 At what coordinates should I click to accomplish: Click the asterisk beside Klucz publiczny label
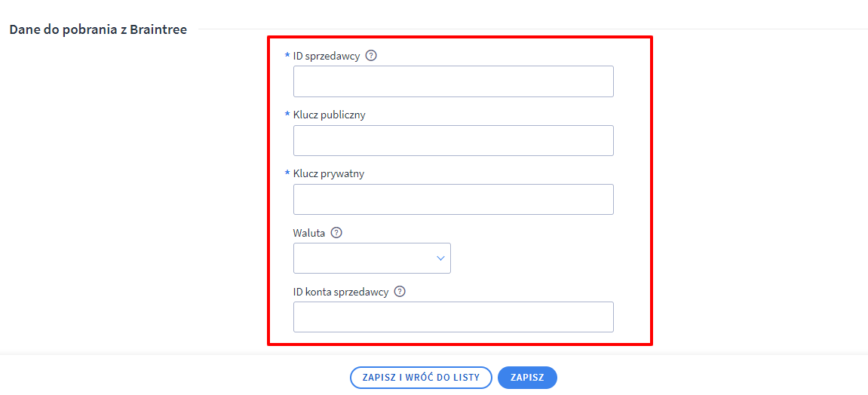[x=287, y=115]
